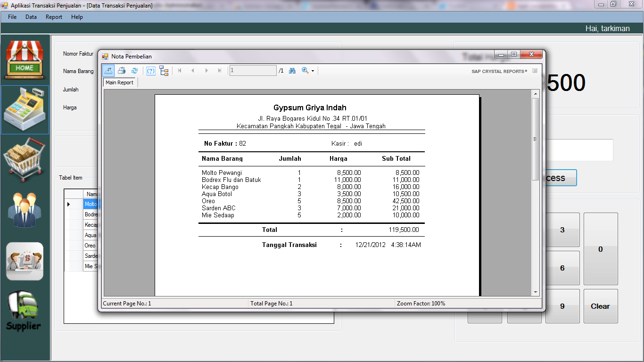Go to previous report page

pos(193,71)
